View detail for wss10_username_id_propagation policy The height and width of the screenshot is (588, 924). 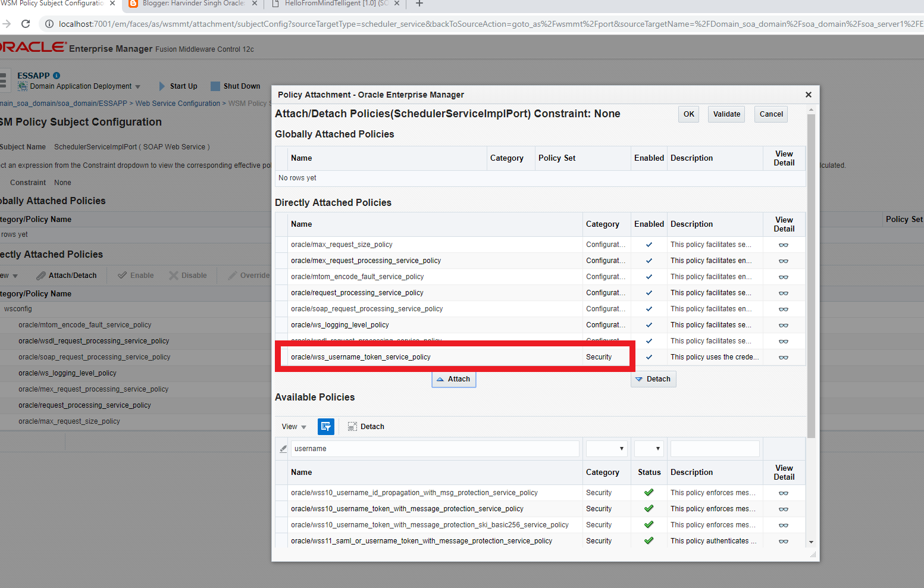point(784,493)
